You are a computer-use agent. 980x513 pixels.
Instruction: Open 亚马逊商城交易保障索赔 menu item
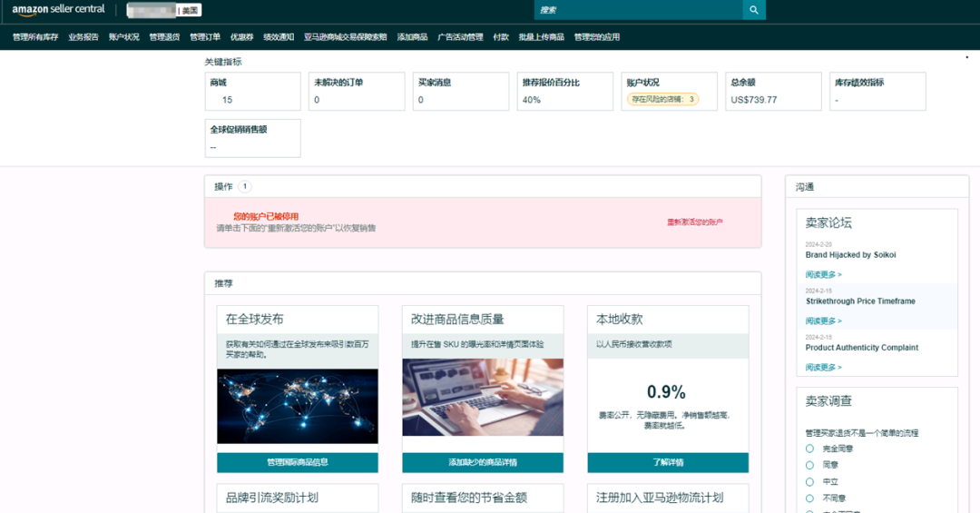[346, 37]
